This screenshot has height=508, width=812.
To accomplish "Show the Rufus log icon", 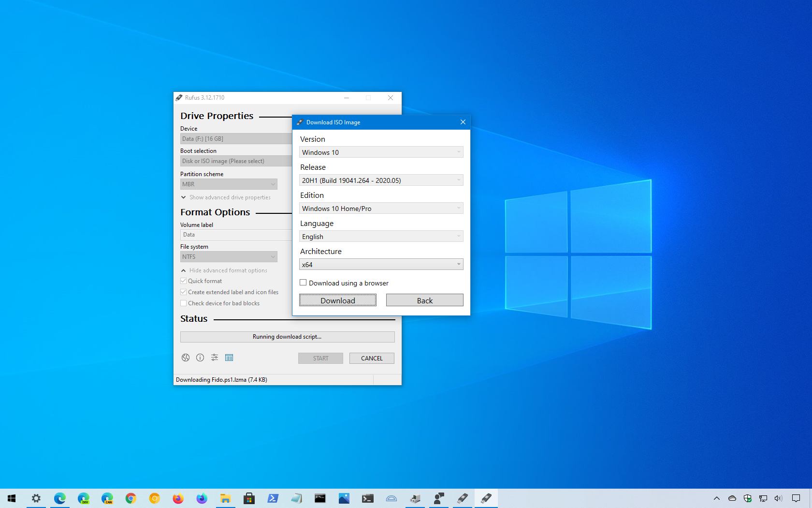I will point(229,358).
